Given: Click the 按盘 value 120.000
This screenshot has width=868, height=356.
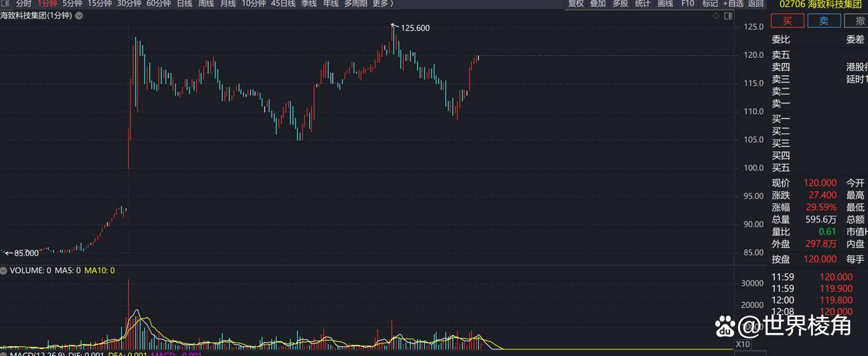Looking at the screenshot, I should pyautogui.click(x=820, y=259).
